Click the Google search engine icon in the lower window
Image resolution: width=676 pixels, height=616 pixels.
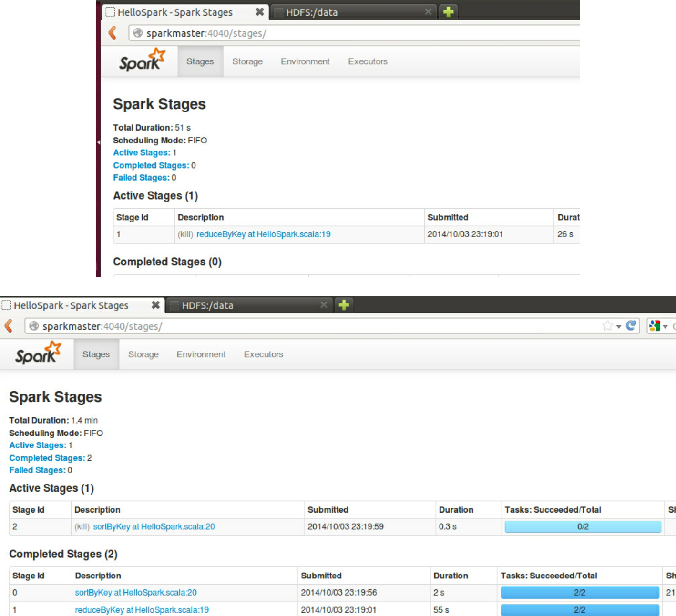point(655,326)
